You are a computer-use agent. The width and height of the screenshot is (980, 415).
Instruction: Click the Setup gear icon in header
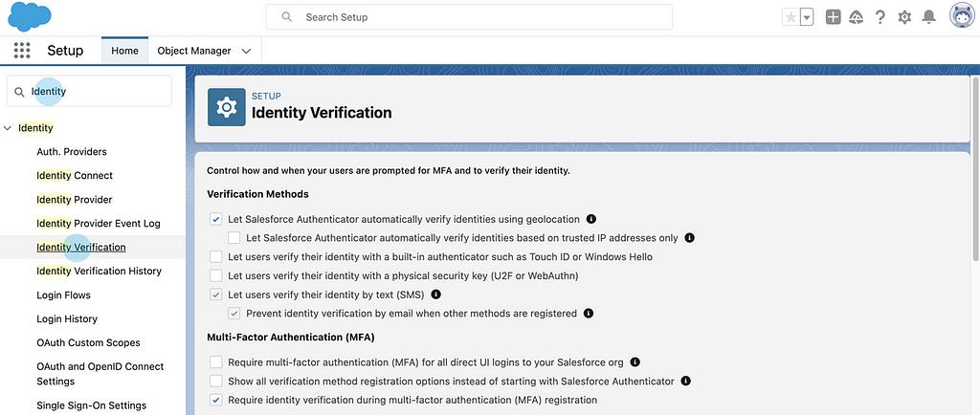[904, 17]
